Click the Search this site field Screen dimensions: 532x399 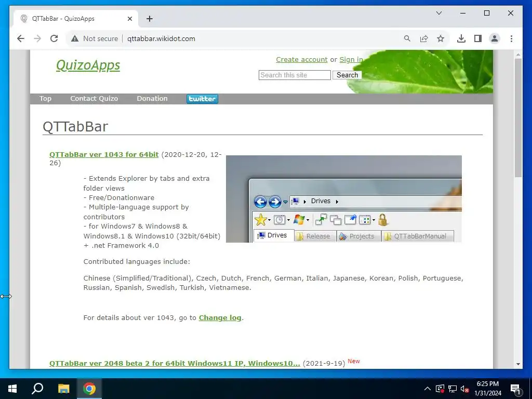(295, 75)
